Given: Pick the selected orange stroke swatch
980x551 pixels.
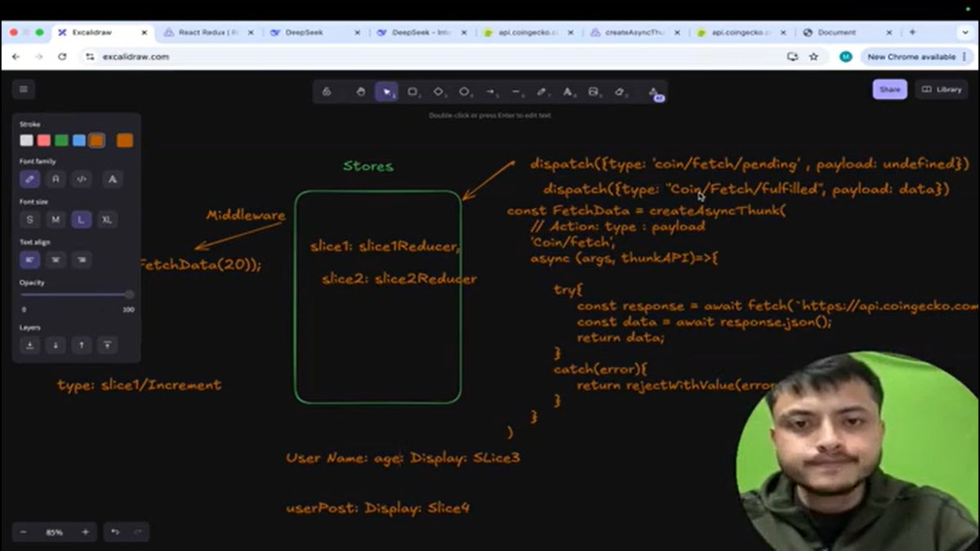Looking at the screenshot, I should 96,140.
